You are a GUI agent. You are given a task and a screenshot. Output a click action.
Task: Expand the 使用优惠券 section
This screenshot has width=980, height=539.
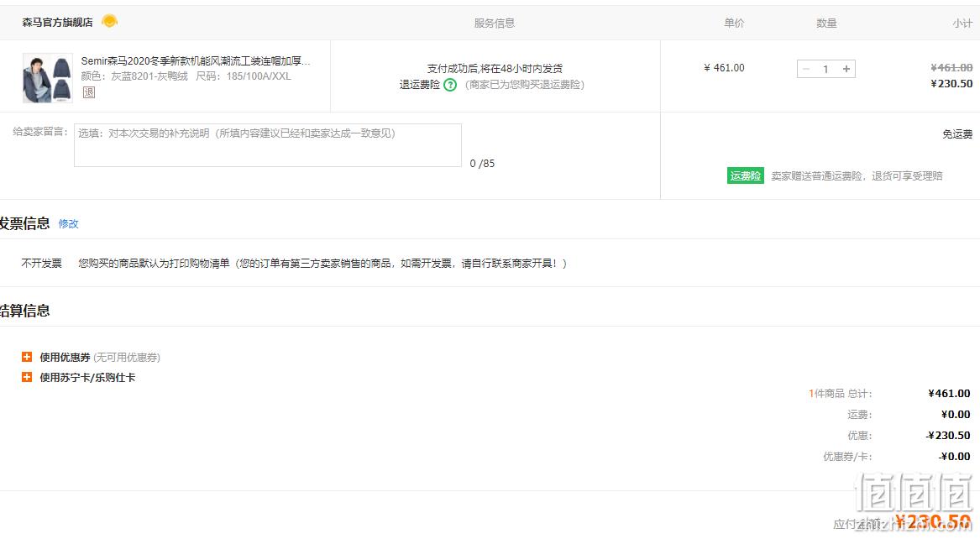coord(27,357)
